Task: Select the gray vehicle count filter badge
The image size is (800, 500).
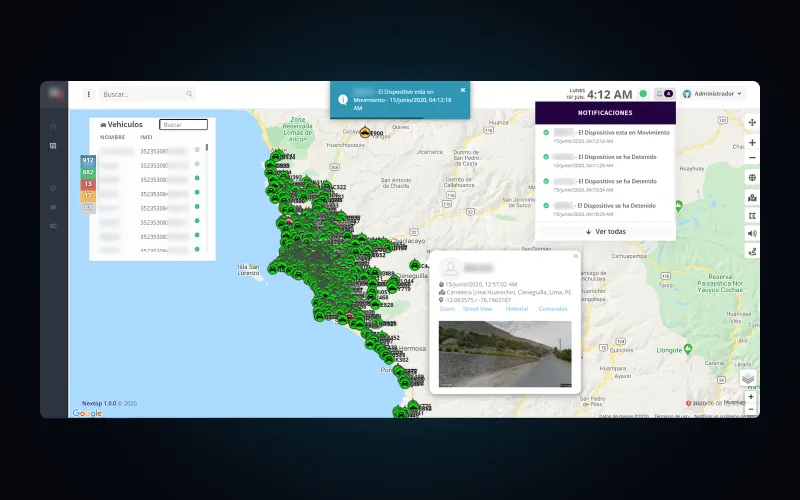Action: [88, 208]
